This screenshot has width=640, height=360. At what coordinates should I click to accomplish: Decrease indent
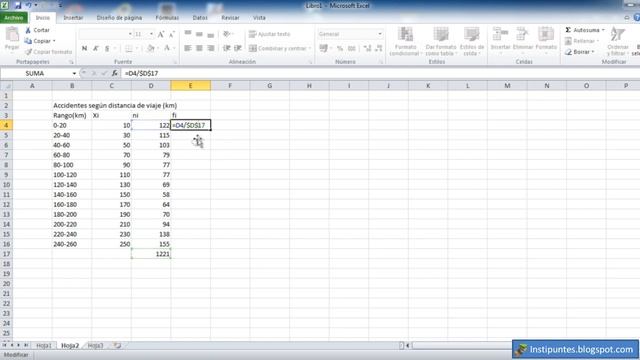(x=226, y=48)
